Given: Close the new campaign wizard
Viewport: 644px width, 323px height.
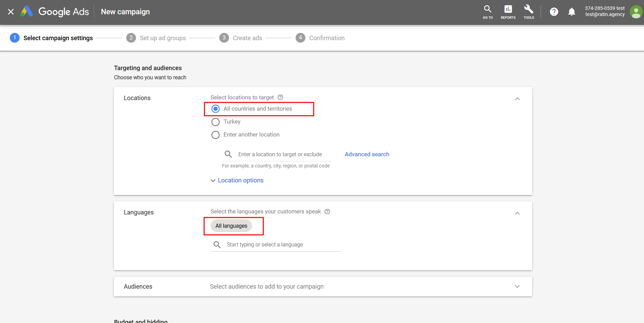Looking at the screenshot, I should (11, 12).
